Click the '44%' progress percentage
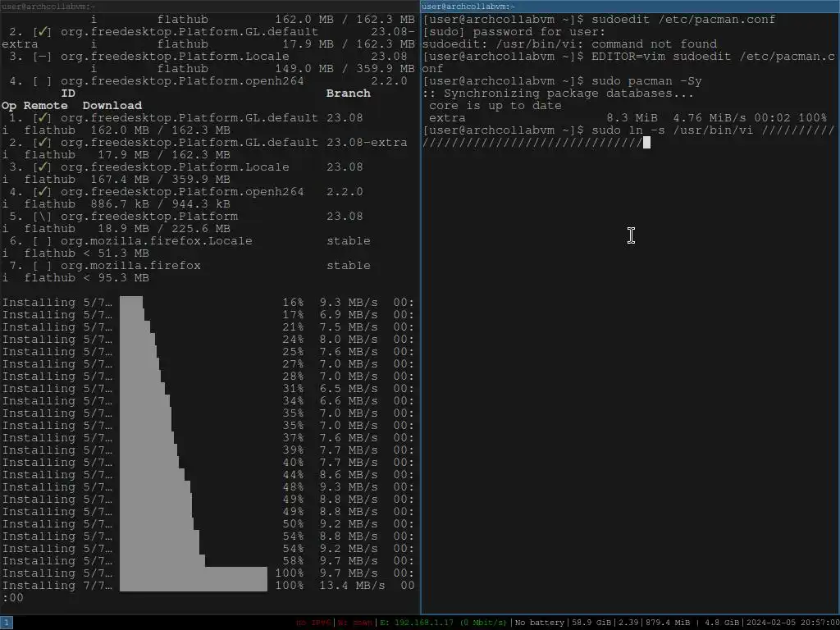This screenshot has height=630, width=840. click(x=293, y=475)
